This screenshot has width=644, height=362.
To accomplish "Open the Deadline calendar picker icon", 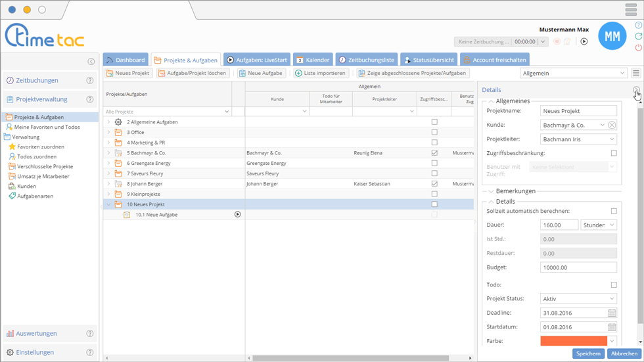I will tap(612, 313).
